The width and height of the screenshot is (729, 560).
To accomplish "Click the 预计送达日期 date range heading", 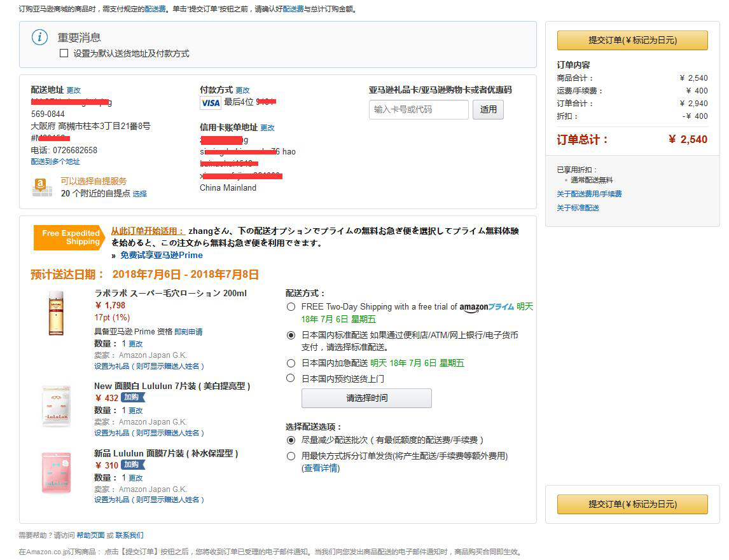I will point(144,274).
